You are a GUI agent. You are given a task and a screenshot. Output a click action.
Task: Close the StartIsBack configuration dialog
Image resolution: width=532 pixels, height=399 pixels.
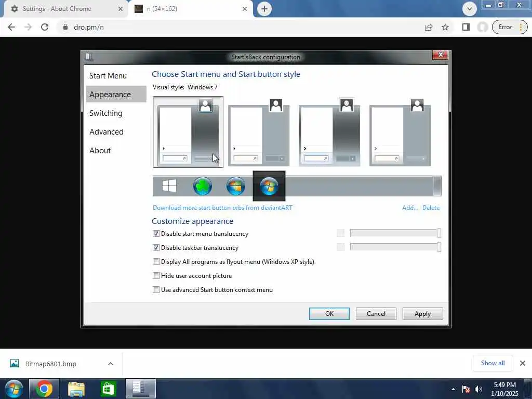tap(441, 55)
